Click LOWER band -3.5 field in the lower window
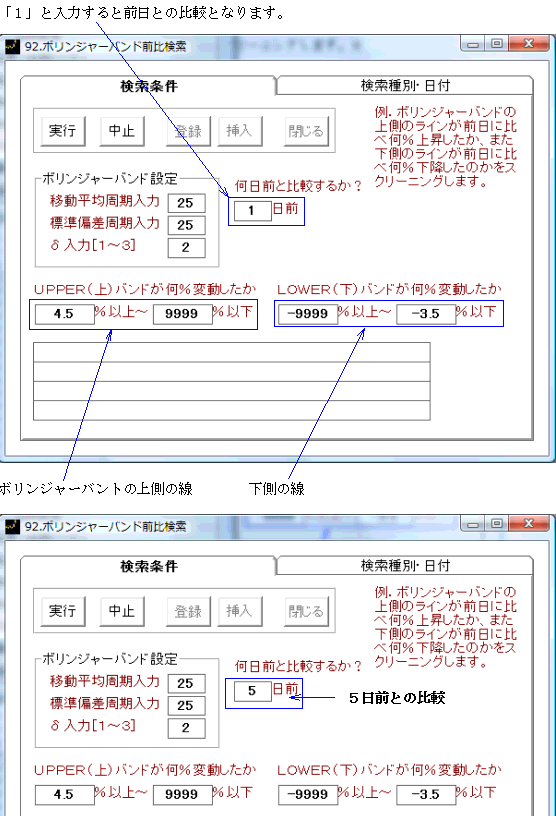Image resolution: width=556 pixels, height=816 pixels. (426, 795)
